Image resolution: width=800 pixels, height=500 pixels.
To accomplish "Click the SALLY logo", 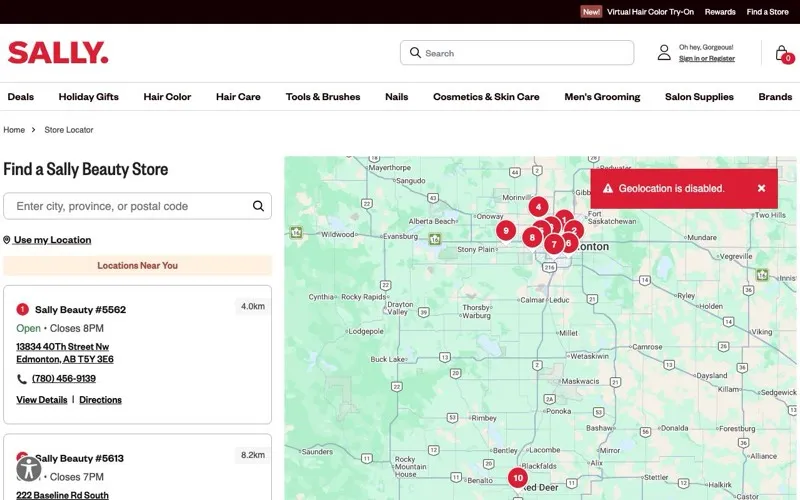I will (58, 53).
